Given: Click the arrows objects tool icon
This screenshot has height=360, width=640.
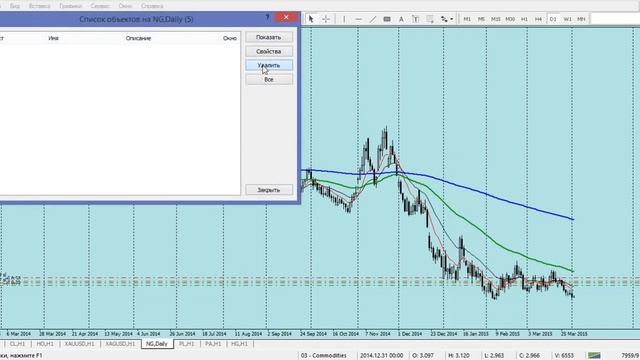Looking at the screenshot, I should click(x=444, y=19).
